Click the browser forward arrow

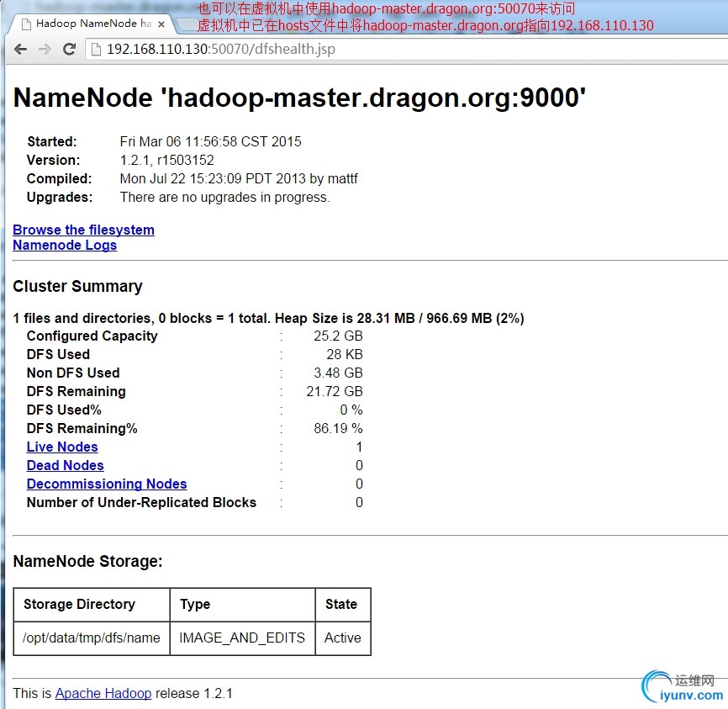[45, 49]
